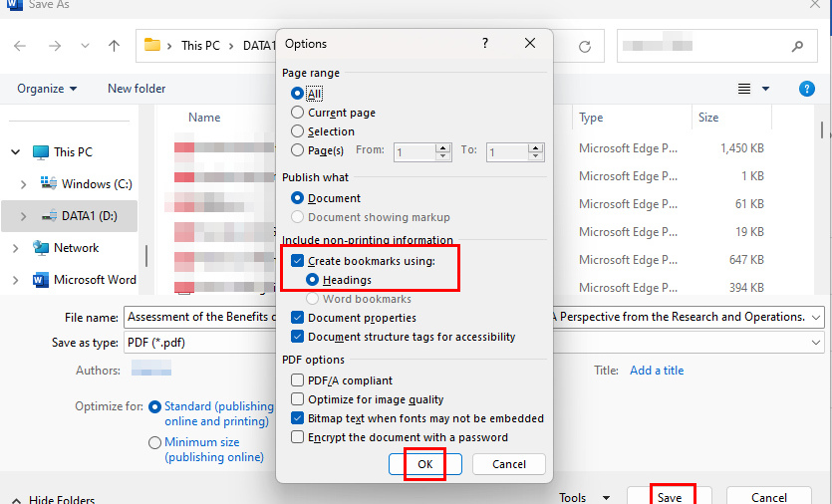Toggle Document properties checkbox
832x504 pixels.
pyautogui.click(x=297, y=318)
